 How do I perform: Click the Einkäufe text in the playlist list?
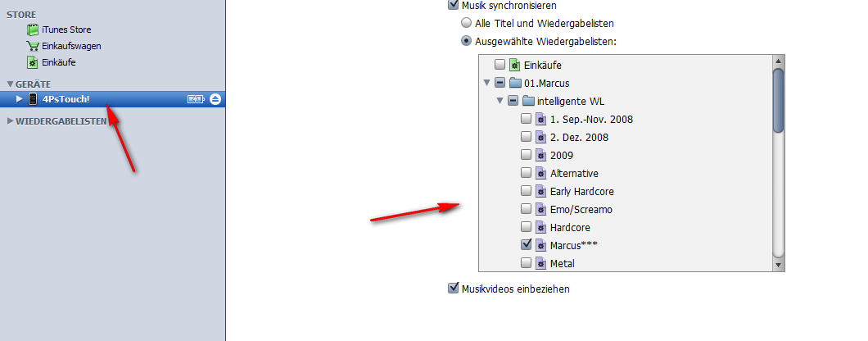coord(542,65)
